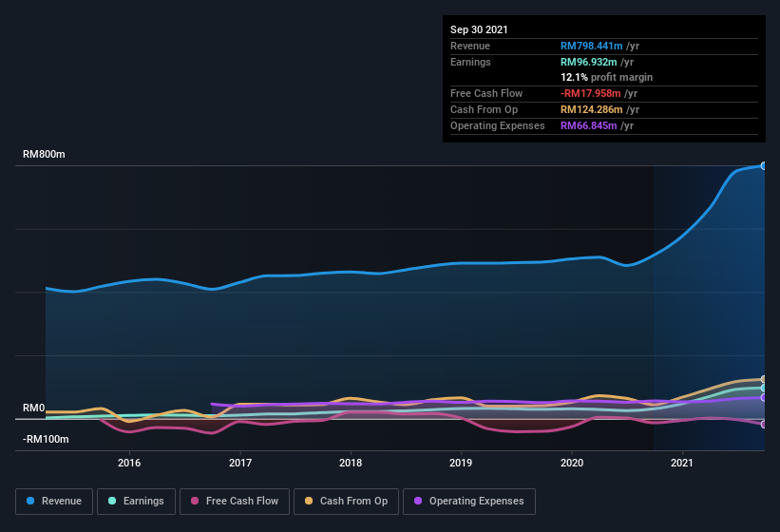Click the pink Free Cash Flow endpoint marker

click(764, 424)
